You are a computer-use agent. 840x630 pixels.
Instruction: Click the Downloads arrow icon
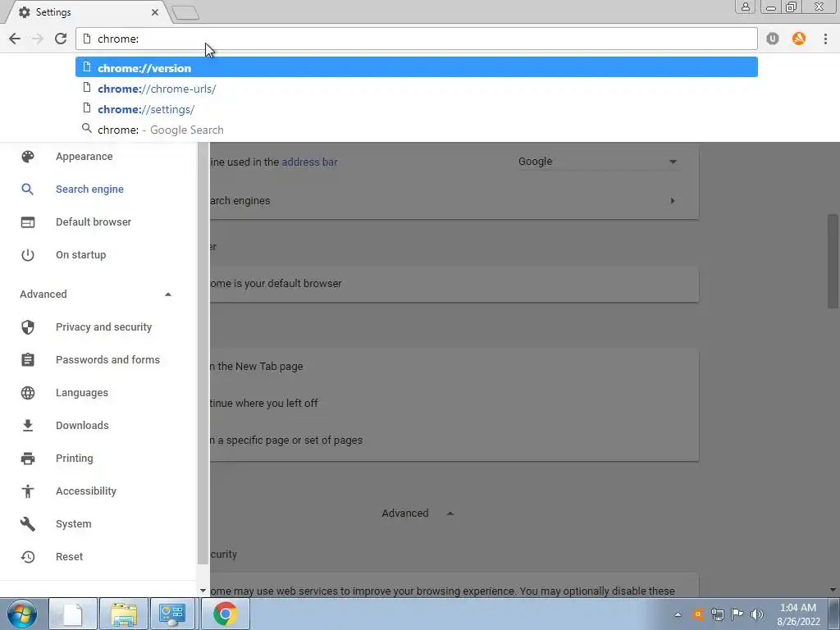(x=28, y=426)
